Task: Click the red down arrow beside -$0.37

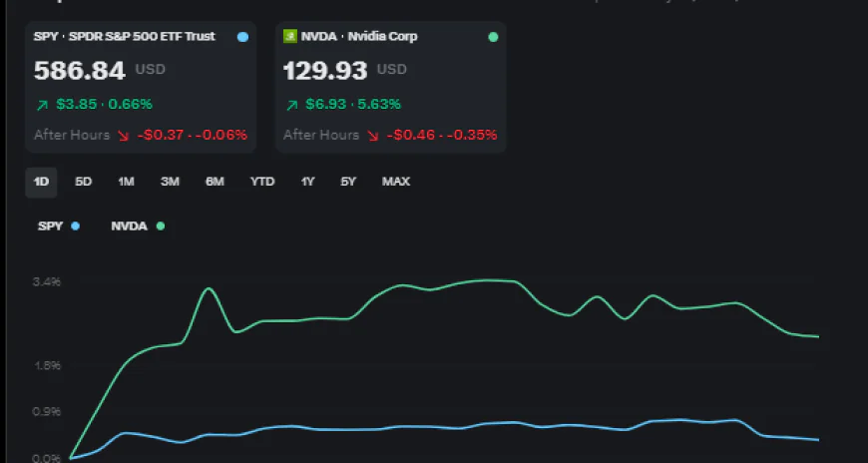Action: point(123,135)
